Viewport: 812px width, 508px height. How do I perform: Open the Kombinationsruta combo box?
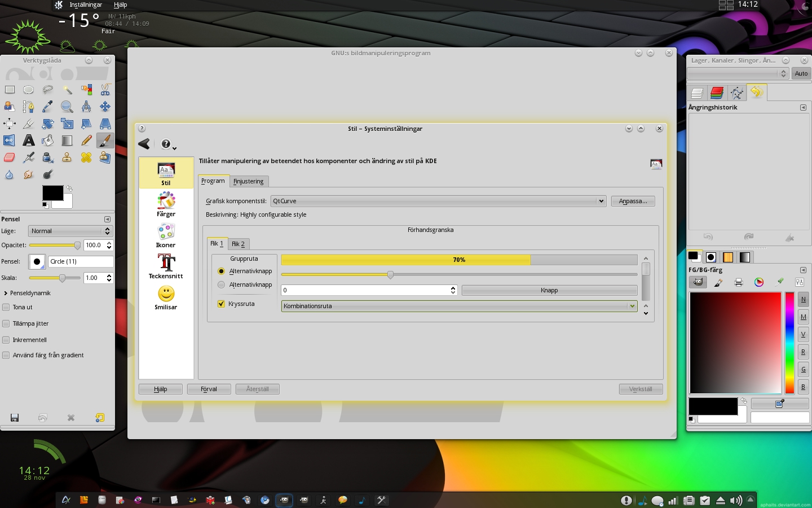[x=459, y=306]
